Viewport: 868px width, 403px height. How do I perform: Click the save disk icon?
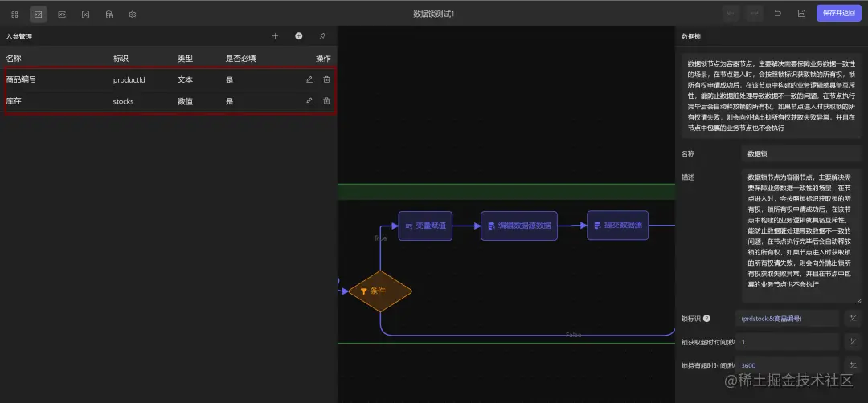(x=801, y=14)
